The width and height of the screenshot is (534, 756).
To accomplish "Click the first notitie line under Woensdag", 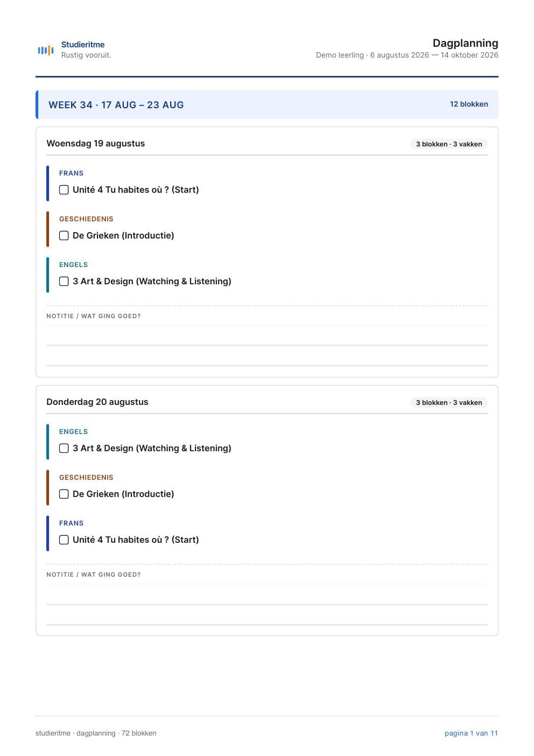I will (x=267, y=335).
